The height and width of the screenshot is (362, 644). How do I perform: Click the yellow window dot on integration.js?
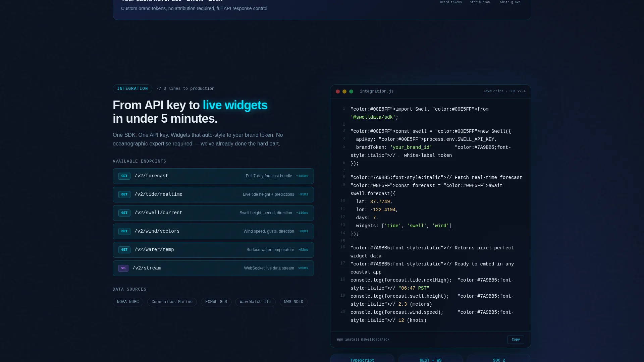pos(344,92)
